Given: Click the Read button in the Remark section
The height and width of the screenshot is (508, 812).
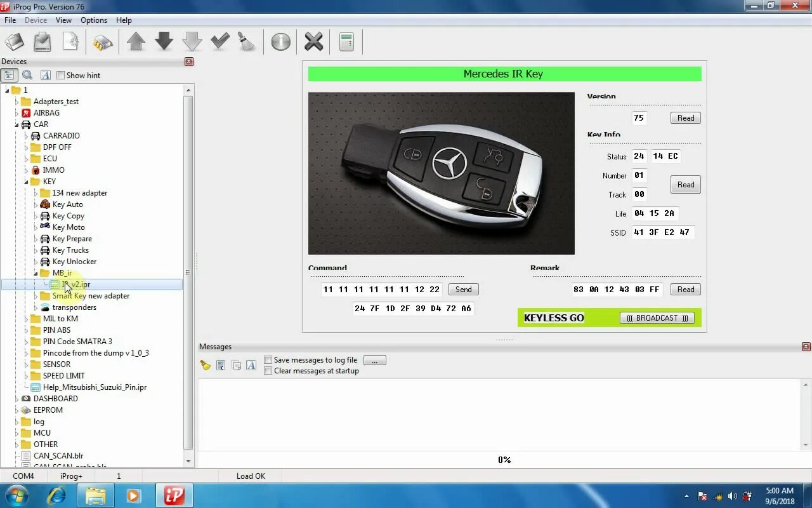Looking at the screenshot, I should point(686,290).
